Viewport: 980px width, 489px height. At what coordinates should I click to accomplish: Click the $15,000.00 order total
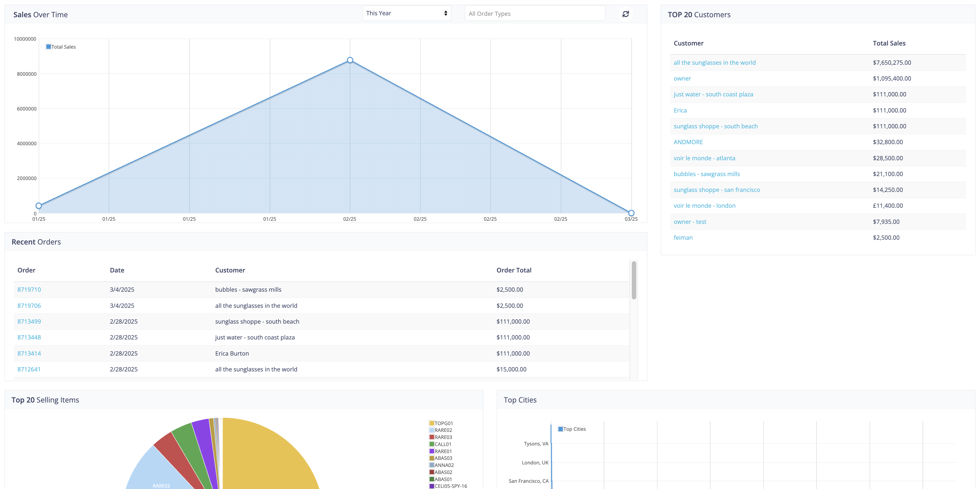(x=511, y=369)
